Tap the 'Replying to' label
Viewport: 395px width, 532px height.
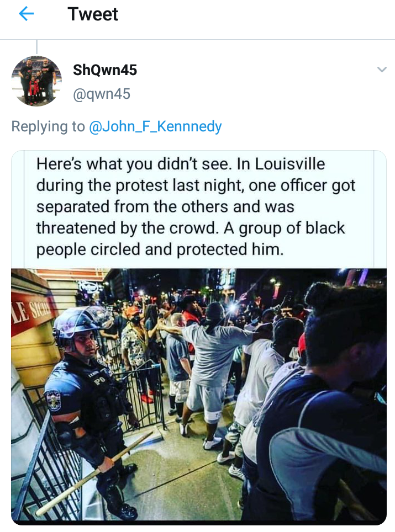coord(48,126)
